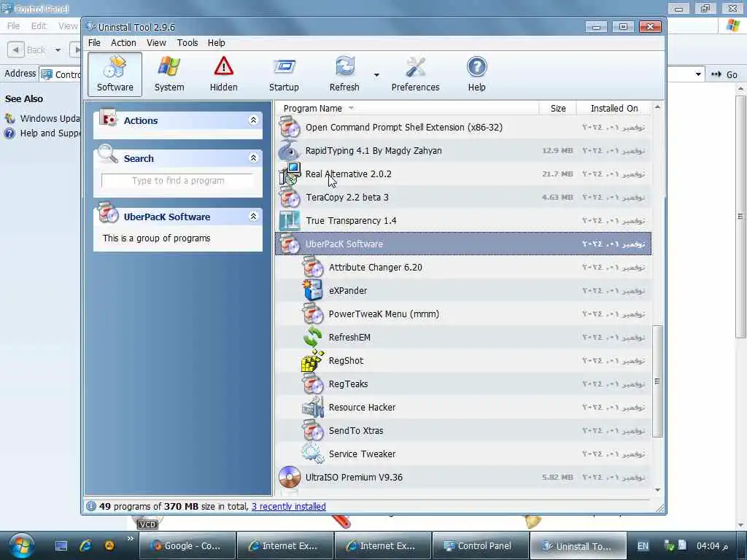747x560 pixels.
Task: Select the True Transparency 1.4 icon
Action: 289,220
